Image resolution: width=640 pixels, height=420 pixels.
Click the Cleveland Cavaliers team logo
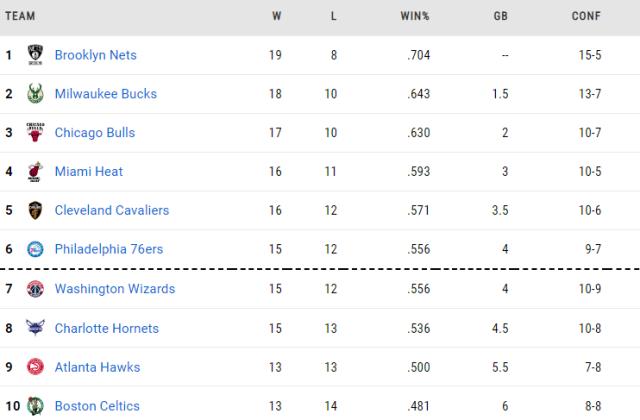tap(36, 211)
